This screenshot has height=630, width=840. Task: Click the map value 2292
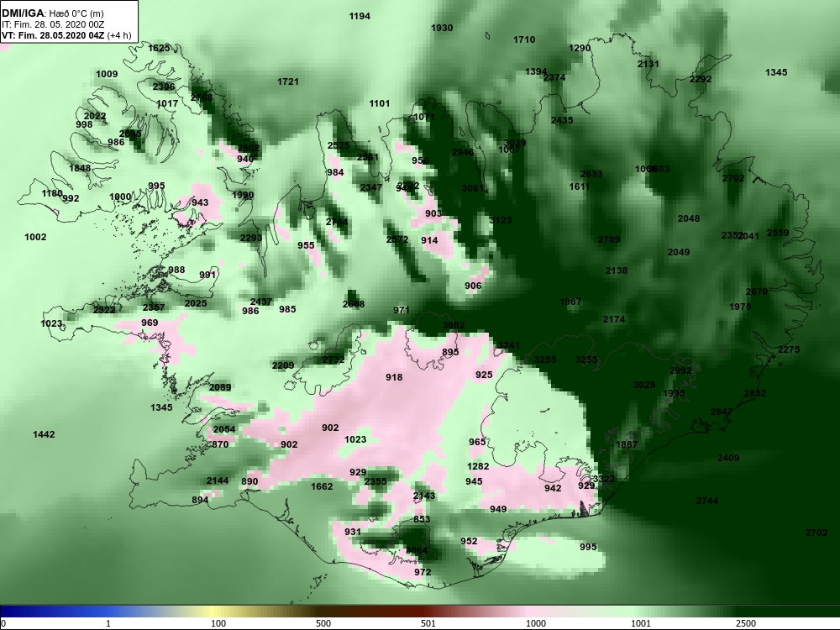pyautogui.click(x=701, y=79)
